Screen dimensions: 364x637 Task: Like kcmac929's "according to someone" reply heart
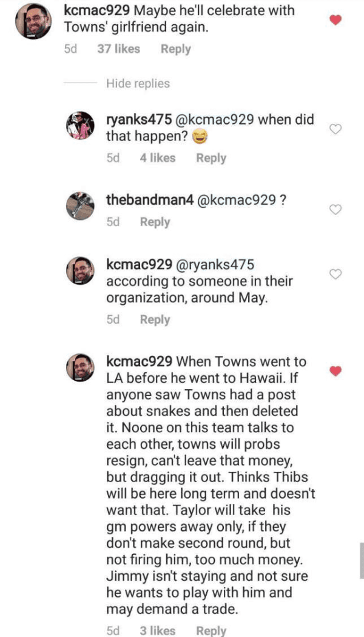(335, 274)
